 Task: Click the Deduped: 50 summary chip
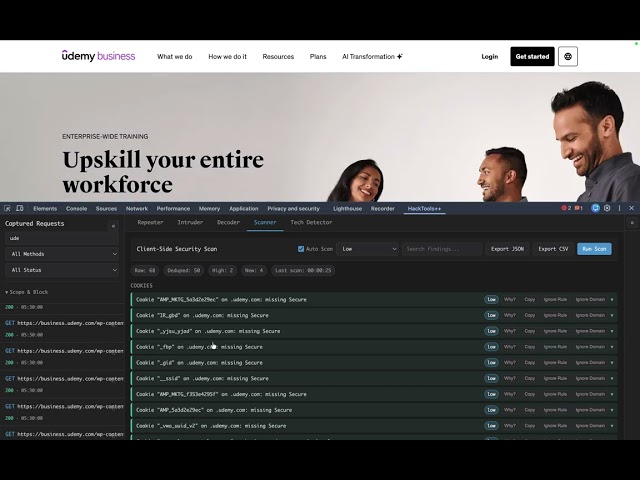pyautogui.click(x=183, y=270)
